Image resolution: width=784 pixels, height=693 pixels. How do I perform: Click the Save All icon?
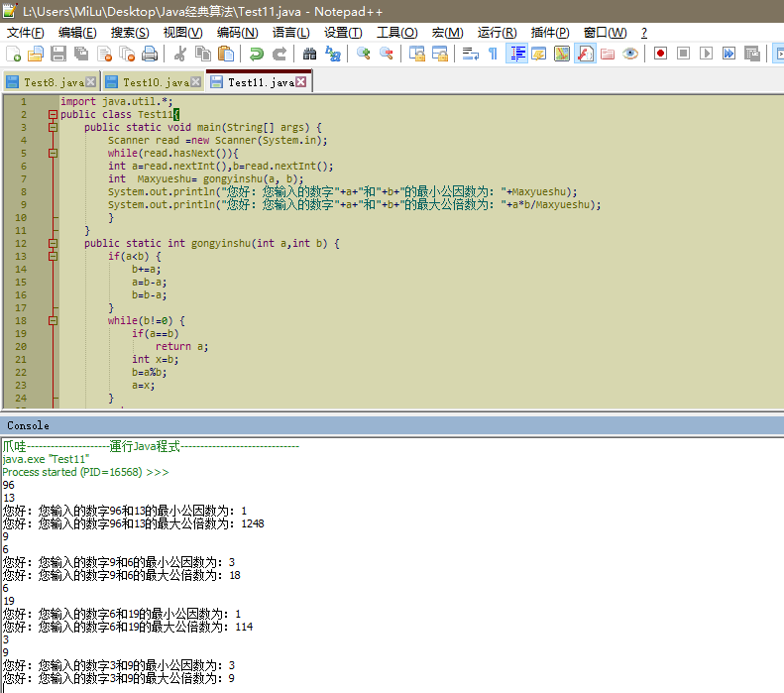pos(81,54)
